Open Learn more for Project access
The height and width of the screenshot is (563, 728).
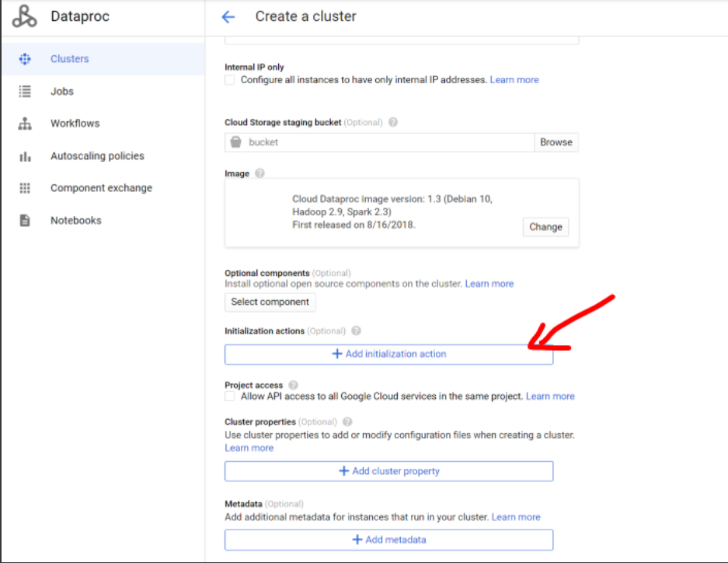point(550,397)
